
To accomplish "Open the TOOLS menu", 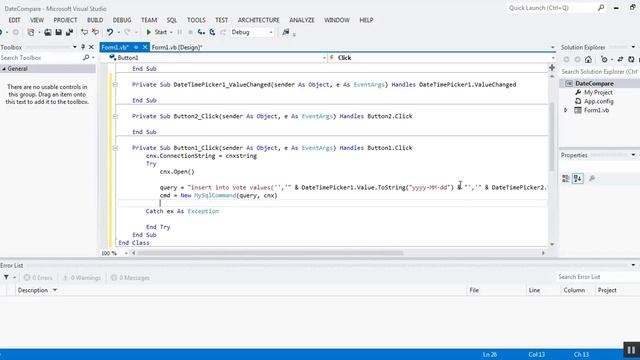I will pos(196,20).
